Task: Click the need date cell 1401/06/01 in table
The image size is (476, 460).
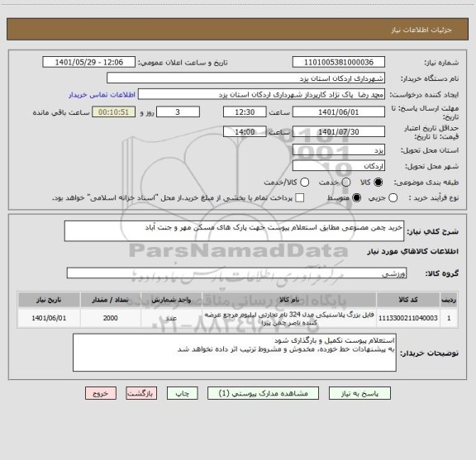Action: pos(49,318)
